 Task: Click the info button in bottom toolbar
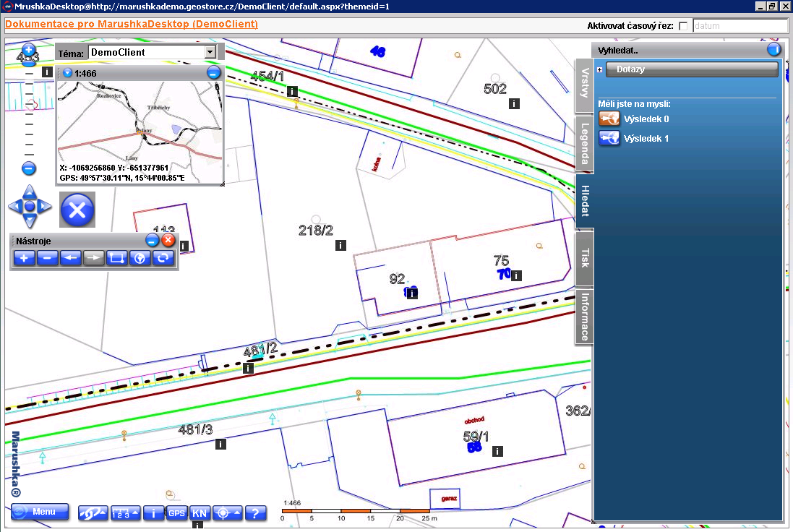(153, 513)
